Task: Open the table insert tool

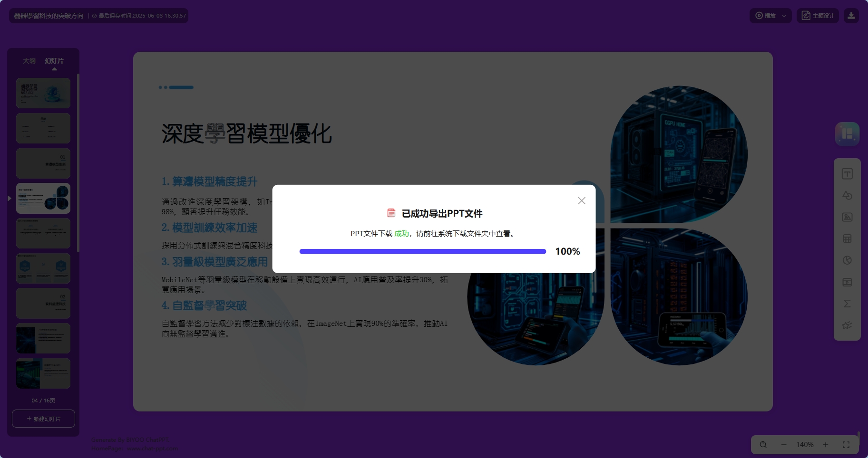Action: click(847, 239)
